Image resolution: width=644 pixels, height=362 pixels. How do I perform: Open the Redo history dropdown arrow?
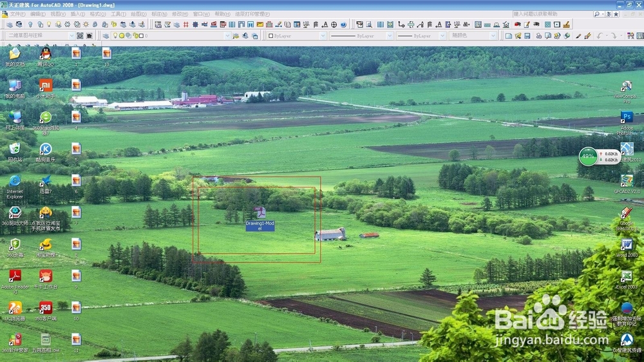pyautogui.click(x=621, y=35)
